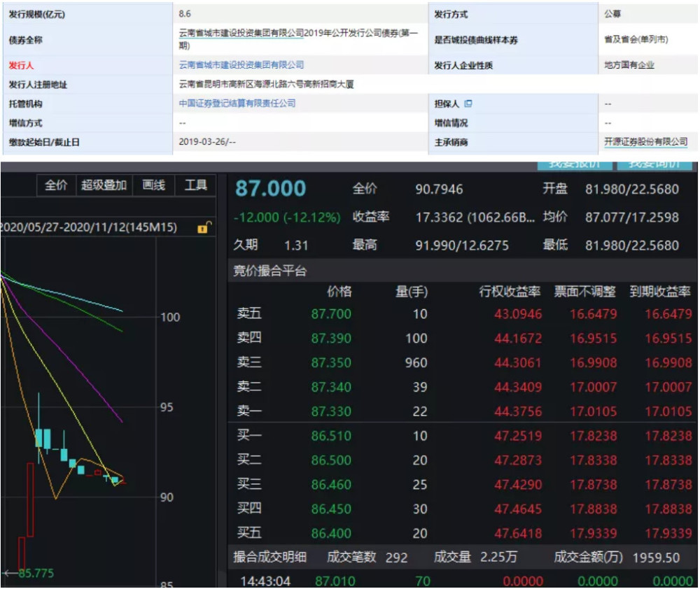Select the 卖四 price 87.390
Image resolution: width=700 pixels, height=589 pixels.
(x=331, y=339)
